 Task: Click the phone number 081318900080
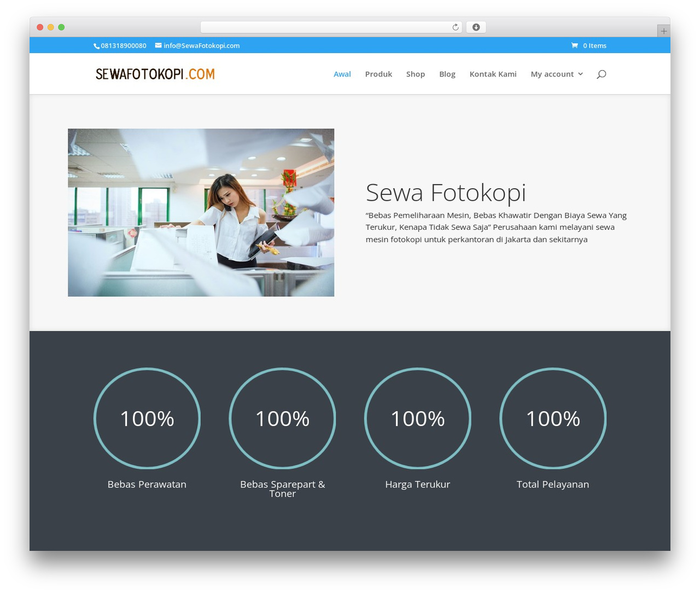tap(124, 45)
